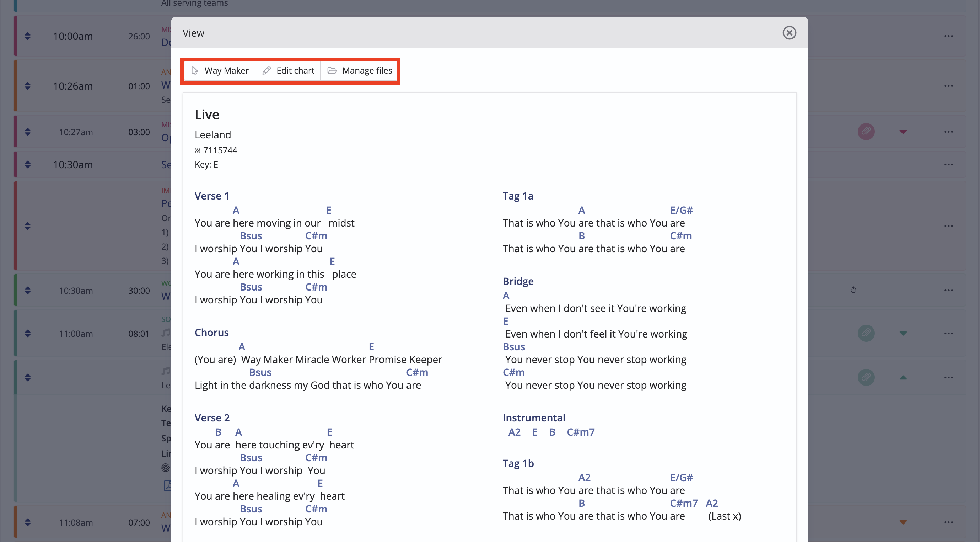Click attachment icon on 10:27am row

click(866, 132)
